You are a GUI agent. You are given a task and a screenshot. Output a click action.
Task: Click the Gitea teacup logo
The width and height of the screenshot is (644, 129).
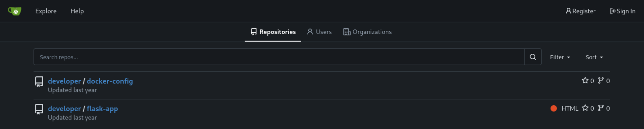click(x=14, y=11)
